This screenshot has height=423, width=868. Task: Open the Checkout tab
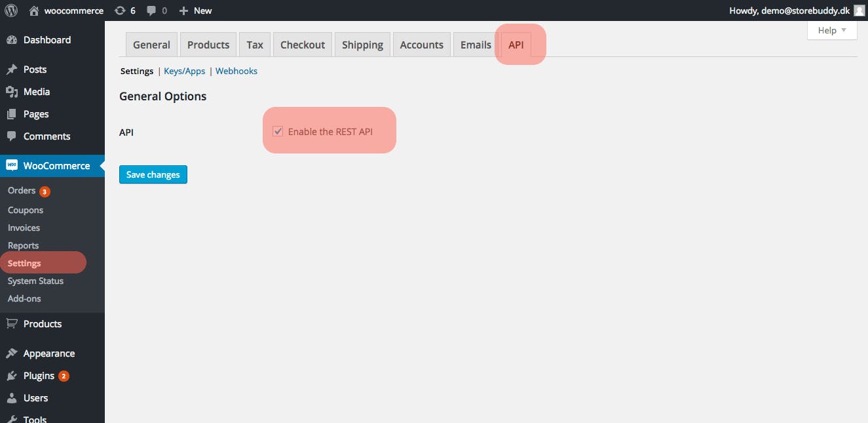[x=303, y=45]
